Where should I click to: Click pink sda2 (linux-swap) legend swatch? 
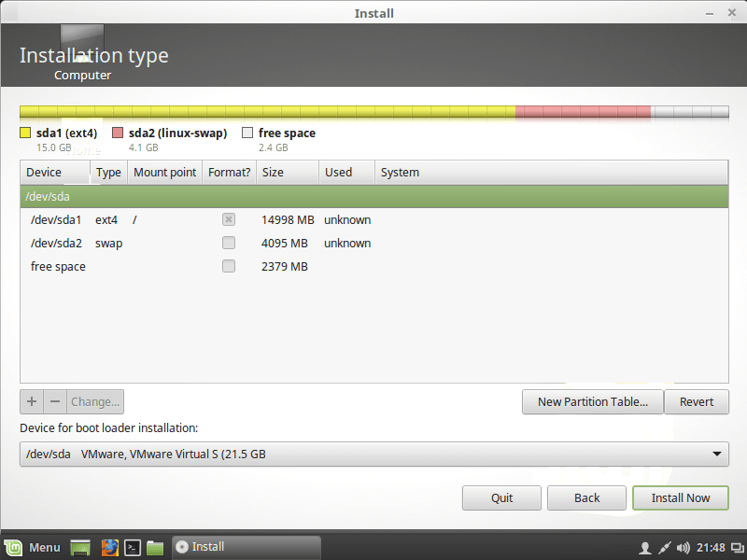pyautogui.click(x=118, y=133)
